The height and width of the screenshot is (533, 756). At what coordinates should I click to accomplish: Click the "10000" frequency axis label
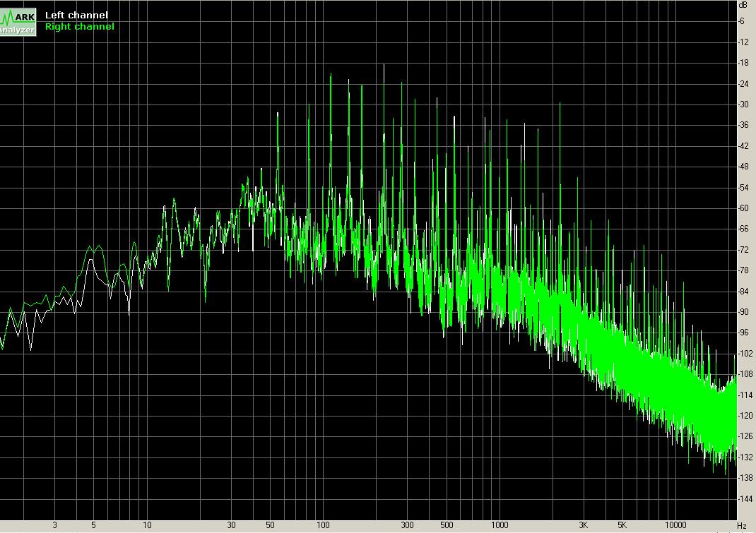(x=675, y=525)
